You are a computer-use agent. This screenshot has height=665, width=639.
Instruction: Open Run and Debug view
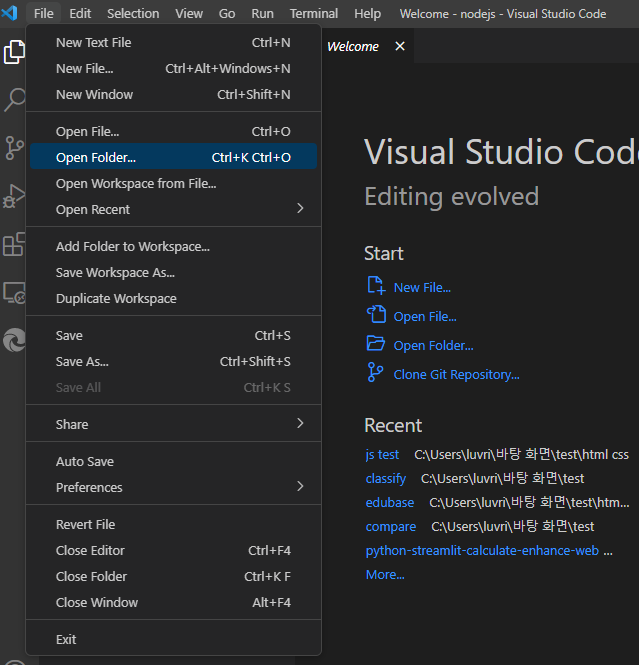coord(14,196)
